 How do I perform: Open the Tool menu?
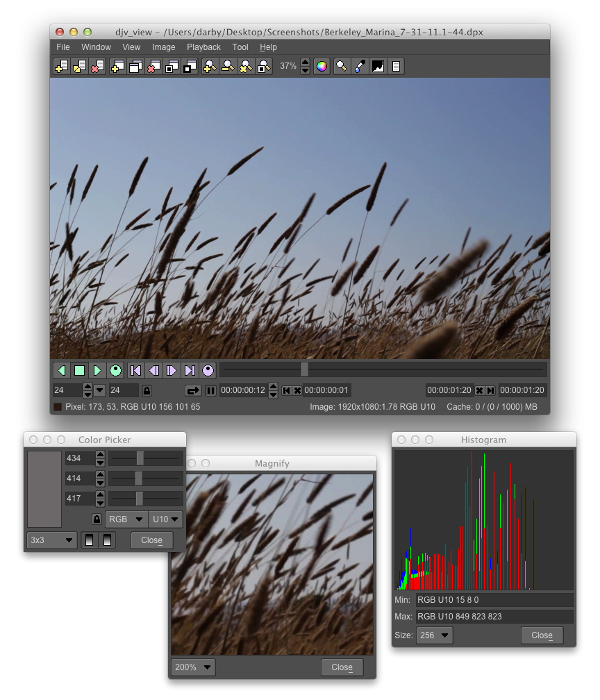(x=240, y=47)
